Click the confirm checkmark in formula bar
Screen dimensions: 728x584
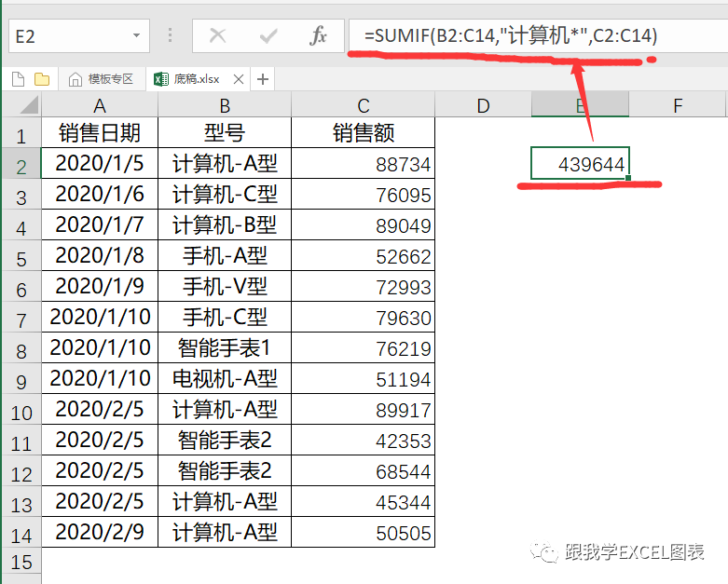pyautogui.click(x=268, y=35)
